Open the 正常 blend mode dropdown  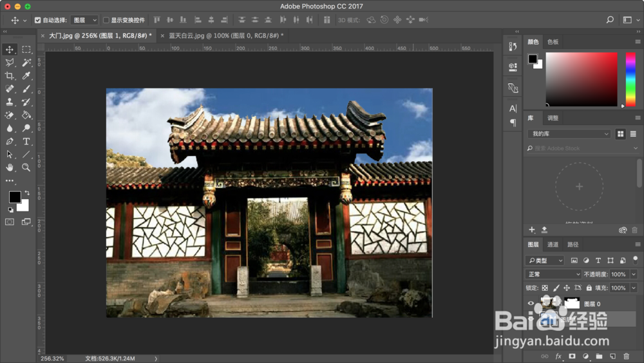pyautogui.click(x=553, y=274)
